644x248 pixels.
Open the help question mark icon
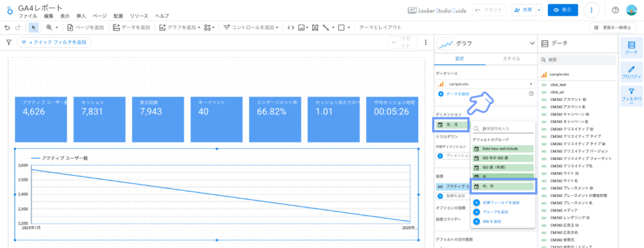(x=615, y=10)
